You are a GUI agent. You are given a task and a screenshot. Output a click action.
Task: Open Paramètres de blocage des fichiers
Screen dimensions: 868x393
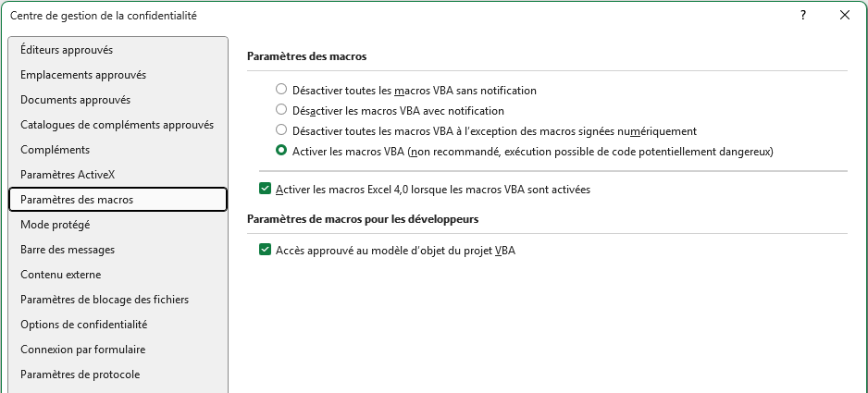tap(105, 300)
